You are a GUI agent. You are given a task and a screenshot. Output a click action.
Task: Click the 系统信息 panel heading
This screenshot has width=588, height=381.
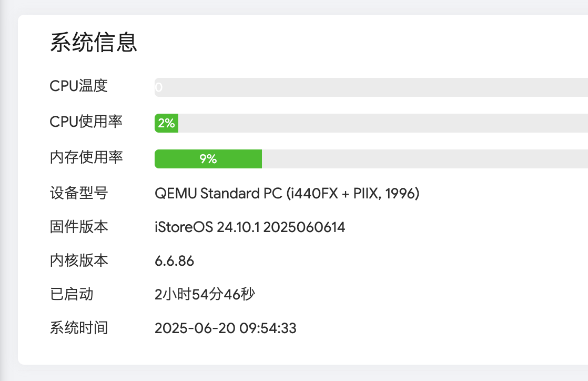coord(94,43)
